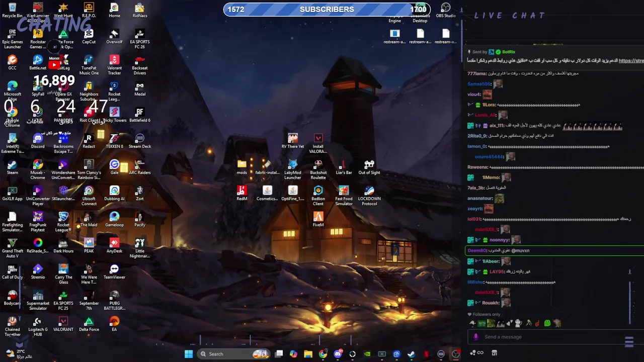Viewport: 644px width, 362px height.
Task: Open File Explorer from taskbar
Action: click(x=308, y=354)
